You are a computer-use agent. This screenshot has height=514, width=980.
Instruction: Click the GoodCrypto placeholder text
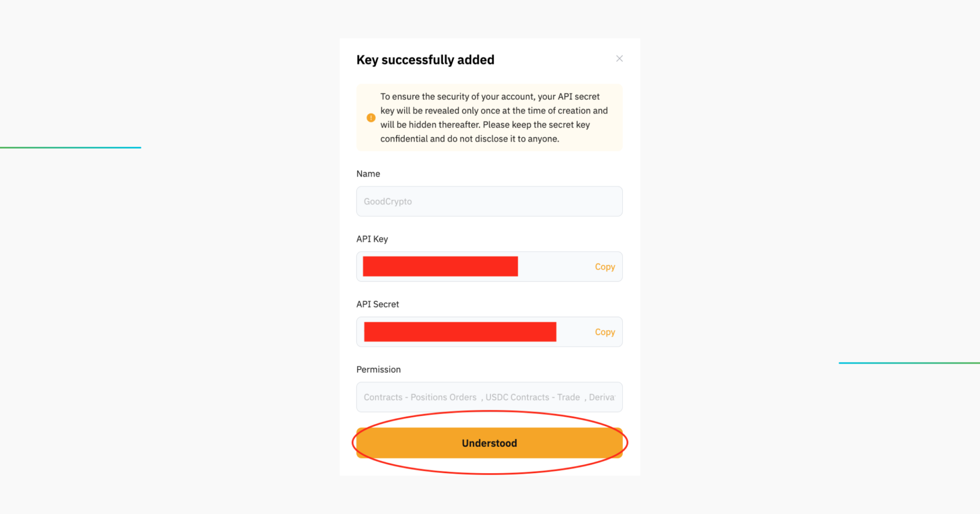[387, 201]
